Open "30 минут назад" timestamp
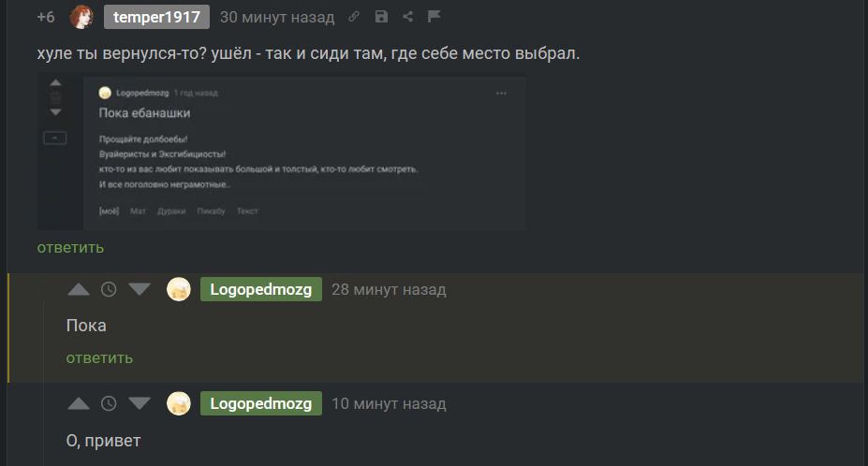 click(277, 17)
